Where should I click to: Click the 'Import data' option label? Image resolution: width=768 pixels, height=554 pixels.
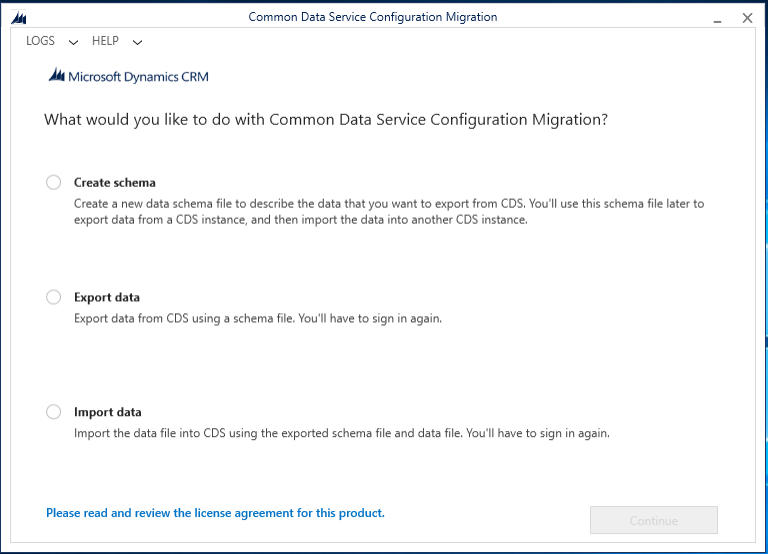(x=107, y=412)
